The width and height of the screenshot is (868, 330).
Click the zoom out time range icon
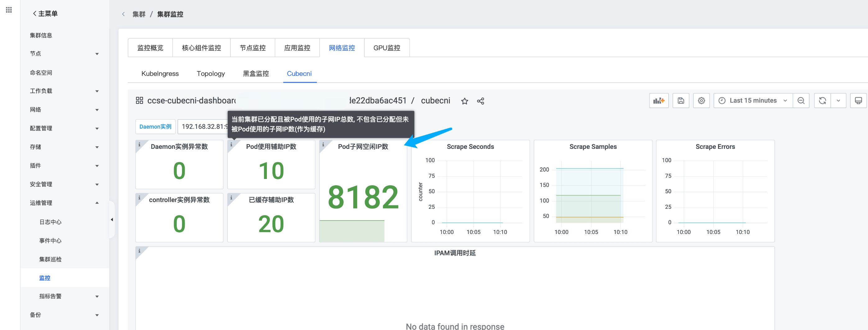pos(801,101)
